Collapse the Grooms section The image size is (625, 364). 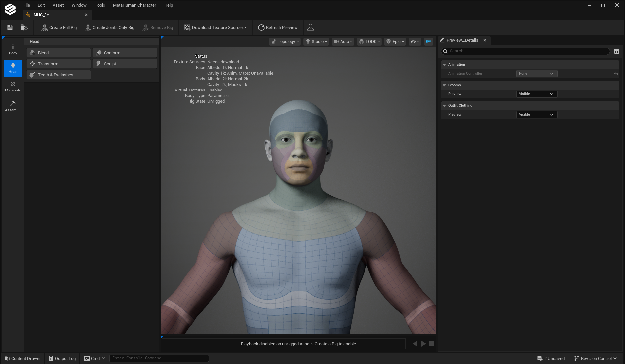[444, 85]
